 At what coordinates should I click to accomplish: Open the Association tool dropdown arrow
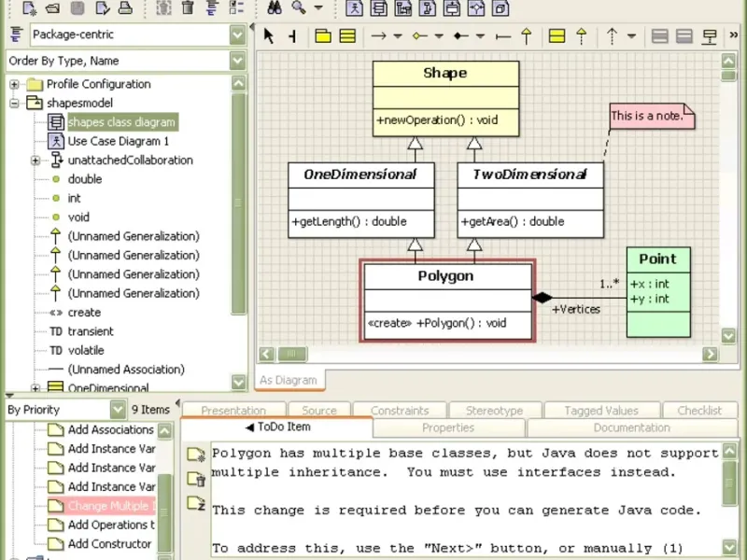tap(398, 36)
